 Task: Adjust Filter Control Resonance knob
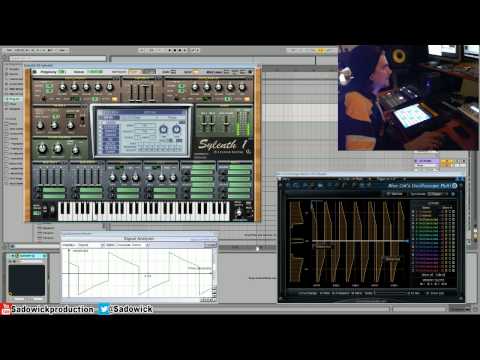(58, 149)
